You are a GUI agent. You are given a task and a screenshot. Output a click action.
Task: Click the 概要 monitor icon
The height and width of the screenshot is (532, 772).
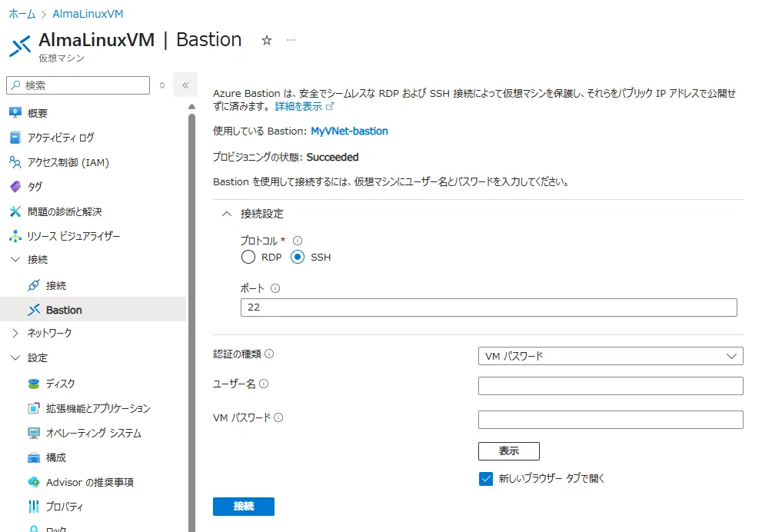pos(15,113)
